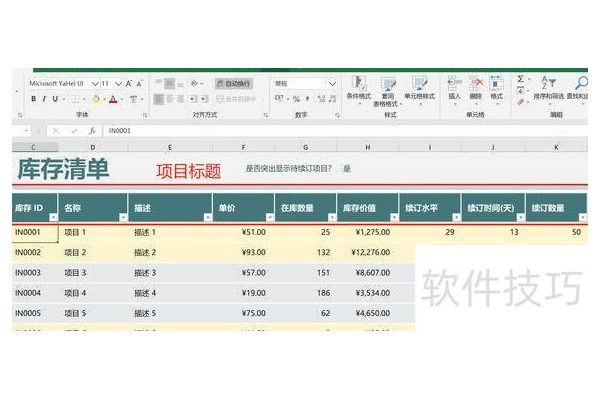The image size is (600, 400).
Task: Center cell text horizontally
Action: coord(170,99)
